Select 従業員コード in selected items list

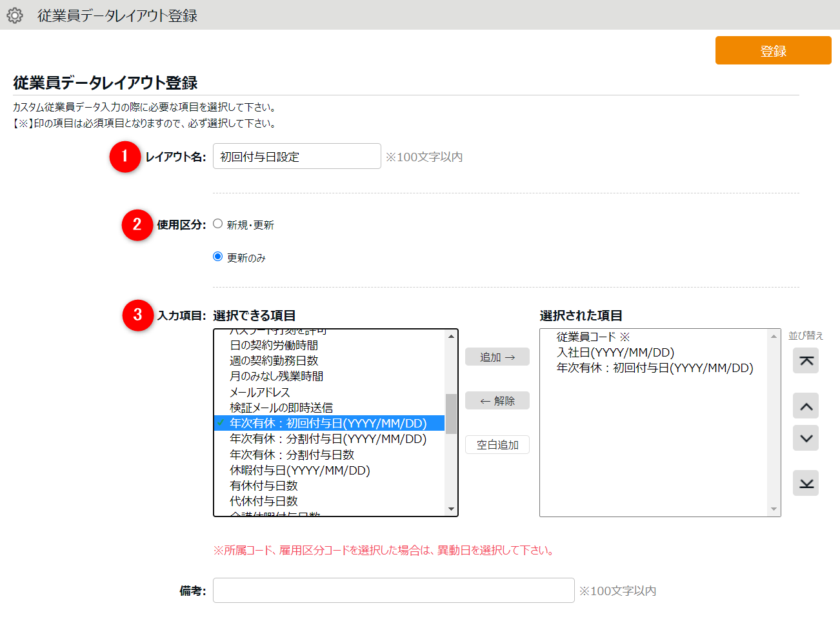click(x=586, y=337)
